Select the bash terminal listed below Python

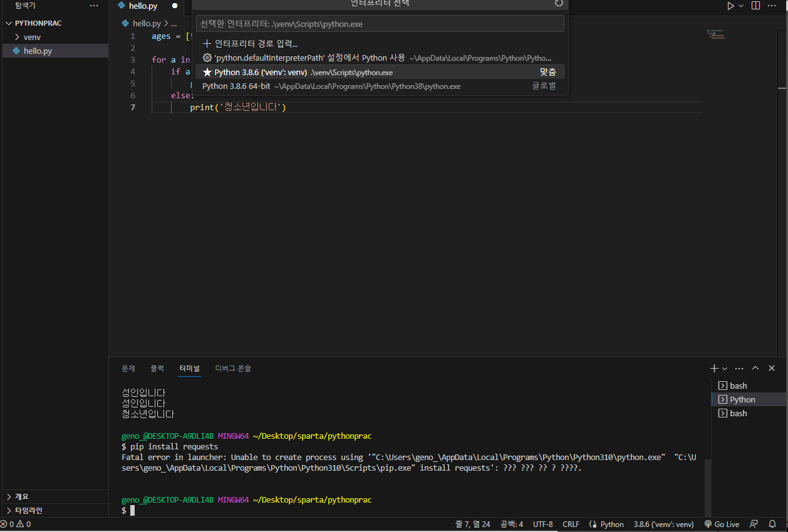coord(749,413)
